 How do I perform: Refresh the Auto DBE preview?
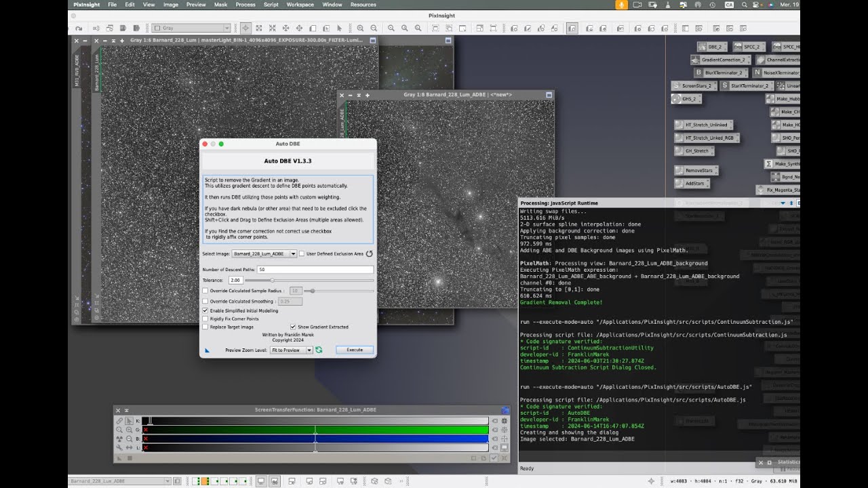[319, 350]
